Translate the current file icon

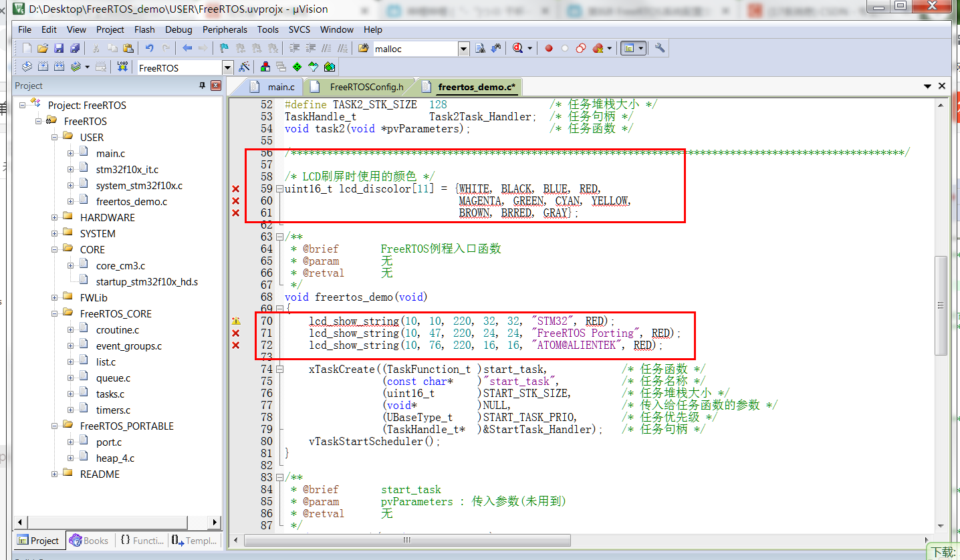pyautogui.click(x=27, y=67)
